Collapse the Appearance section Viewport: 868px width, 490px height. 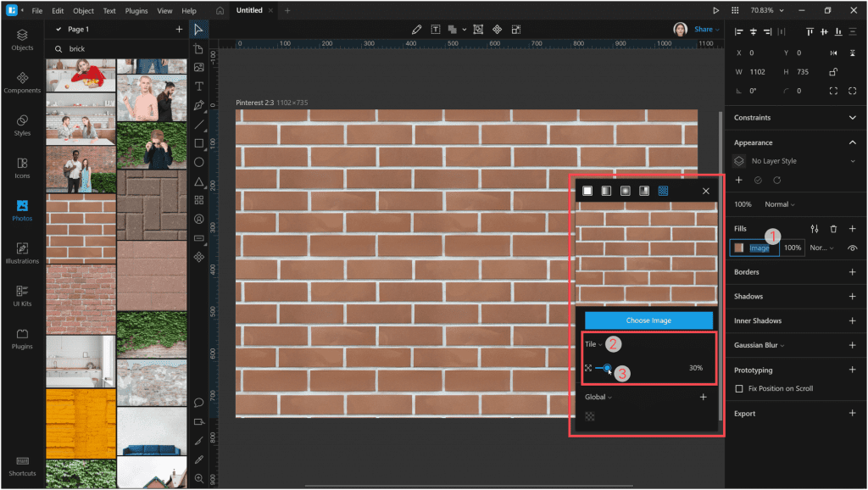[x=853, y=143]
